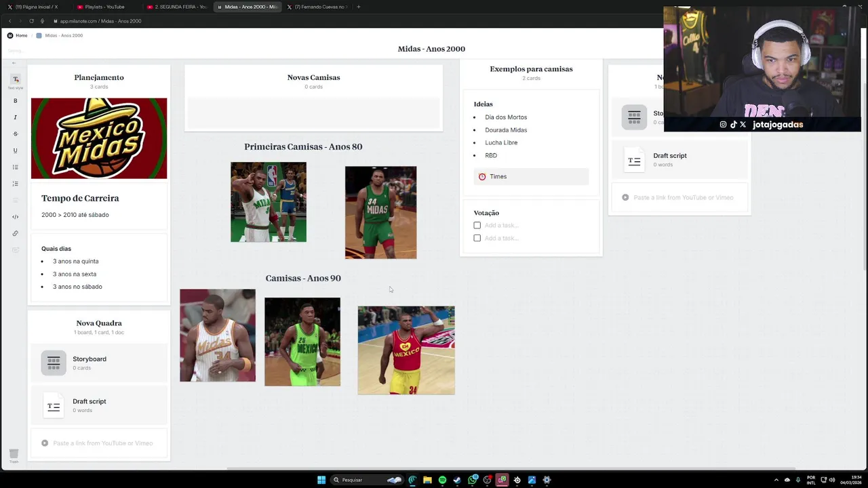Apply italic formatting from the sidebar
Viewport: 868px width, 488px height.
[x=16, y=117]
